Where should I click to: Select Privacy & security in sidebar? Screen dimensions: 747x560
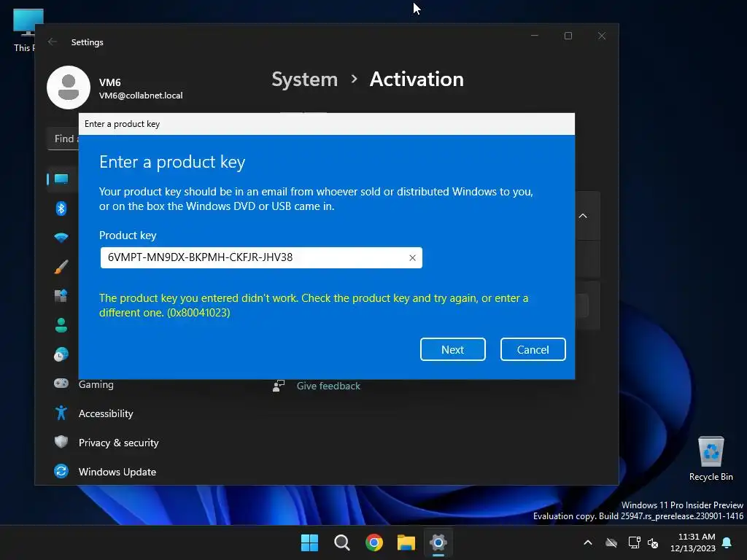(119, 443)
